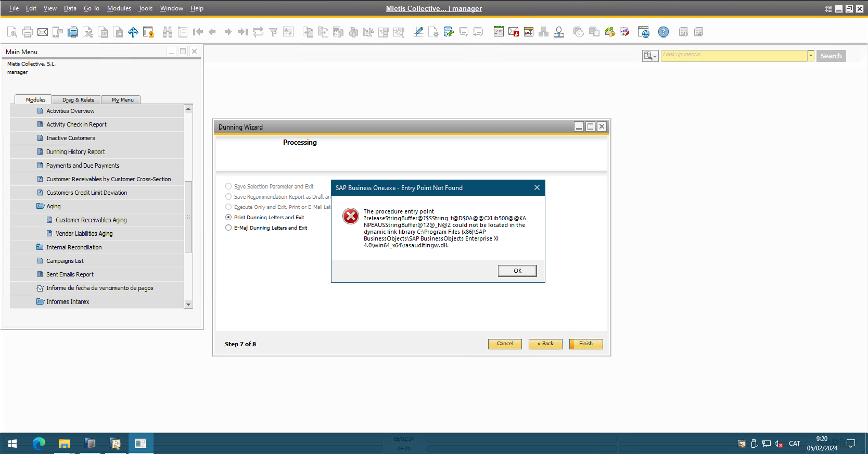The image size is (868, 454).
Task: Open the Edit menu
Action: (x=31, y=8)
